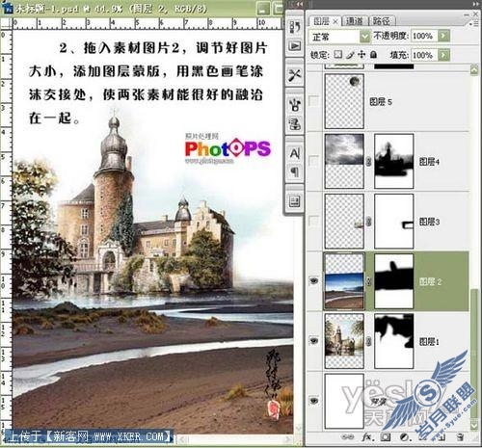Open the Layer Comps panel icon
Viewport: 482px width, 448px height.
pyautogui.click(x=295, y=201)
